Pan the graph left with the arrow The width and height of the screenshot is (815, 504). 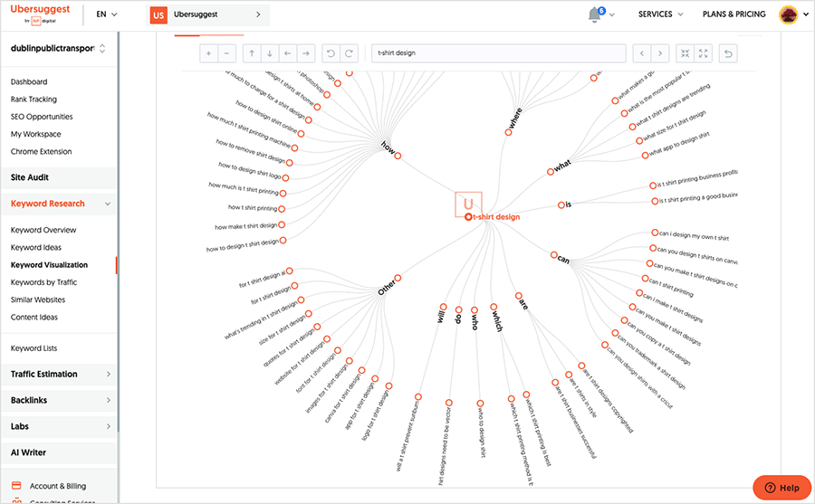[287, 53]
